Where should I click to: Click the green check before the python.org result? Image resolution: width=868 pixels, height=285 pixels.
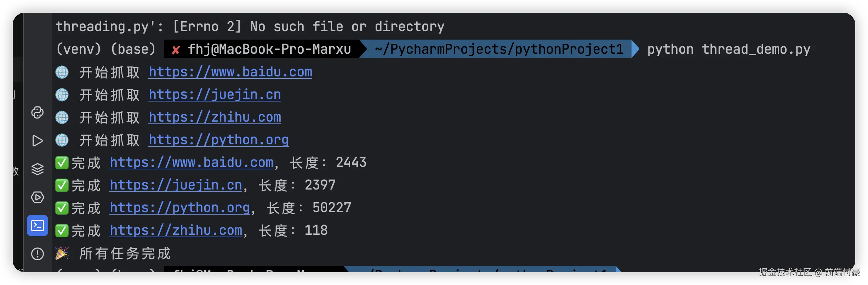coord(62,208)
